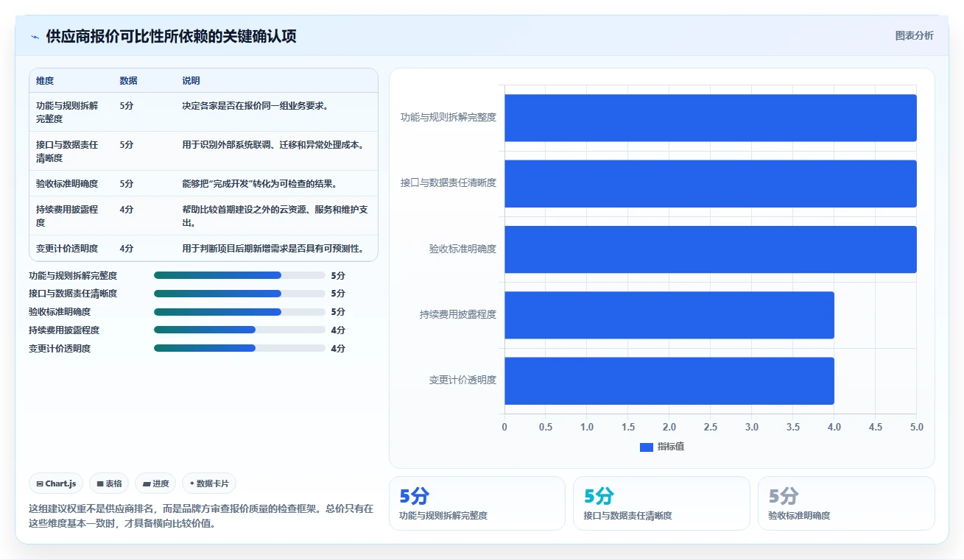Select table cell 功能与规则拆解完整度

click(x=71, y=112)
